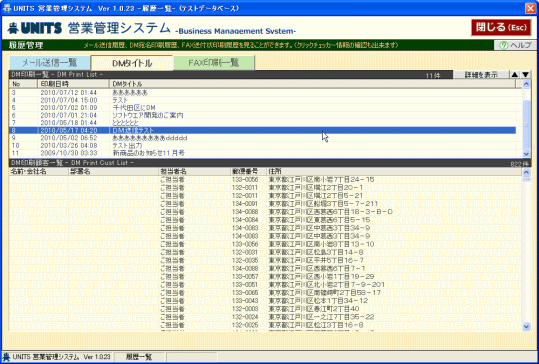Select the DMタイトル tab
539x364 pixels.
tap(132, 63)
